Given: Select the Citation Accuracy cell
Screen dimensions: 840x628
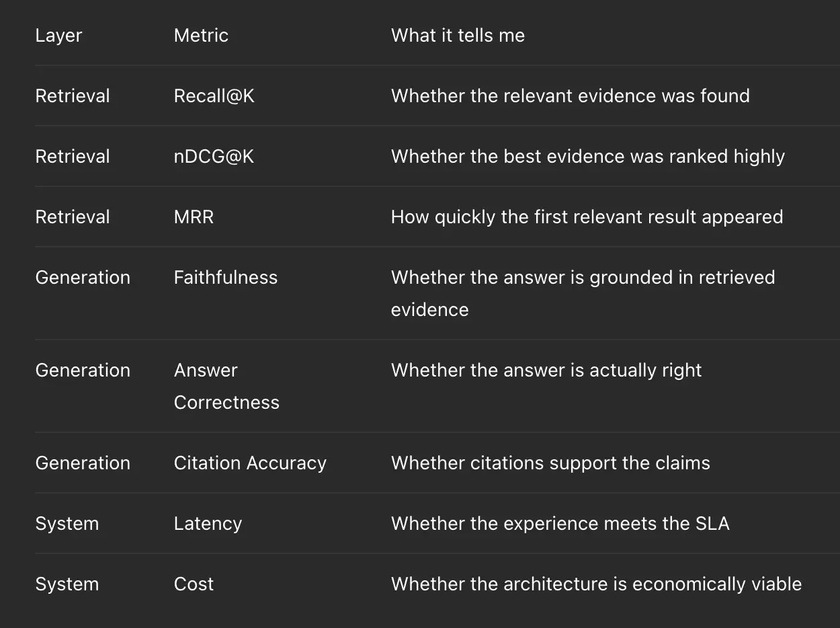Looking at the screenshot, I should coord(250,463).
